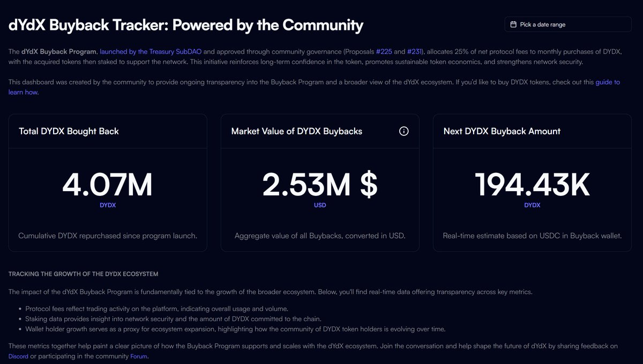This screenshot has width=643, height=364.
Task: Click the 'TRACKING THE GROWTH OF THE DYDX ECOSYSTEM' heading
Action: [x=84, y=274]
